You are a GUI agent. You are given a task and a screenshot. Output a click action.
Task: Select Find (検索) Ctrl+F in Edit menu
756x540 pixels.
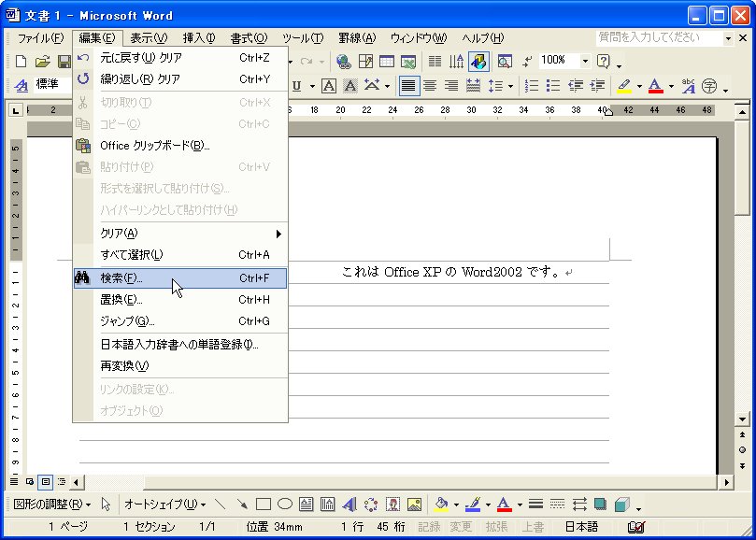point(180,278)
